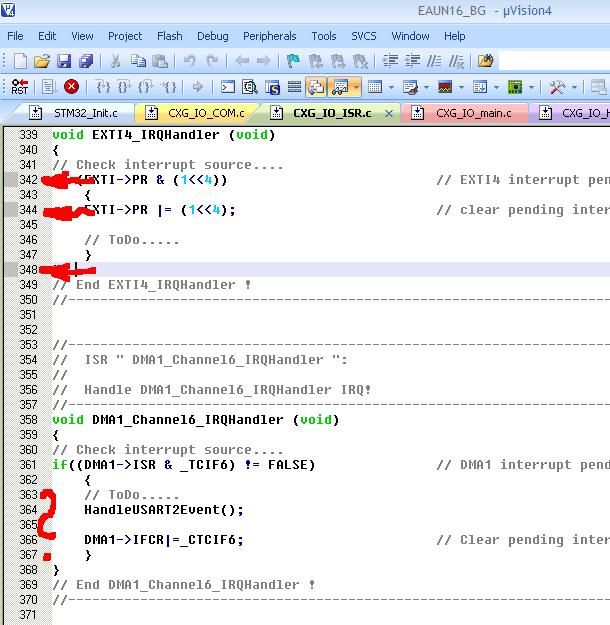The width and height of the screenshot is (610, 625).
Task: Close the CXG_IO_ISR.c tab
Action: (x=389, y=114)
